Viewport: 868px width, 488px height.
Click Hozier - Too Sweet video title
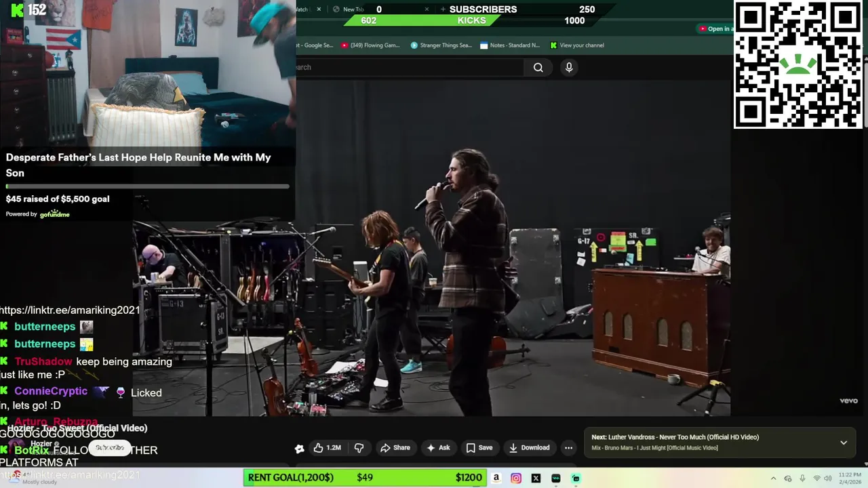coord(77,428)
